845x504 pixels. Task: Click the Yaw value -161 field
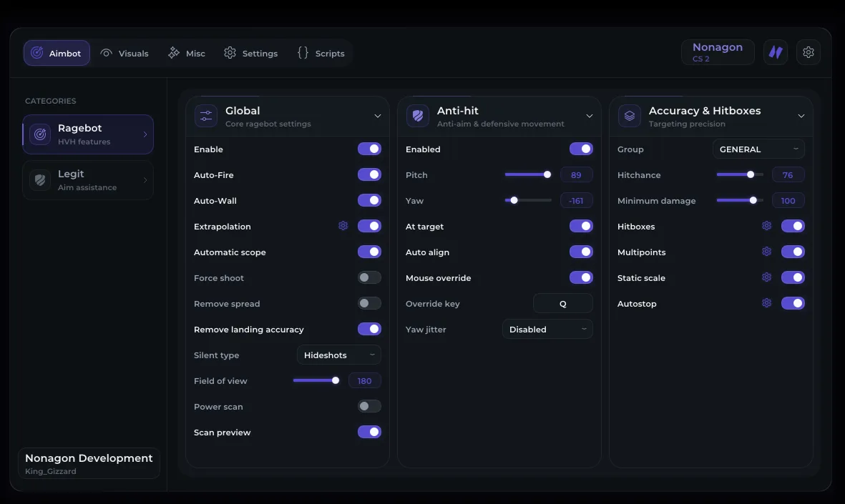[576, 201]
